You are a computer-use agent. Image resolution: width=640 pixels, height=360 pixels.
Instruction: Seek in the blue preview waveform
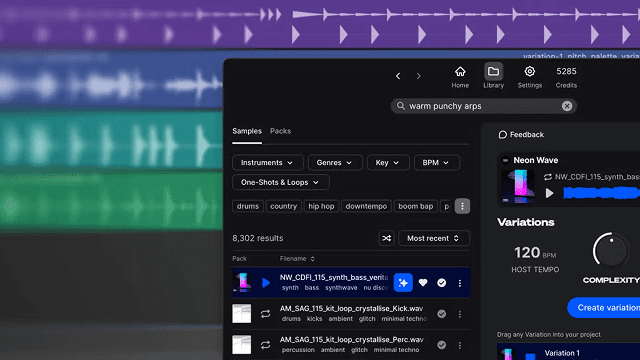pyautogui.click(x=601, y=193)
